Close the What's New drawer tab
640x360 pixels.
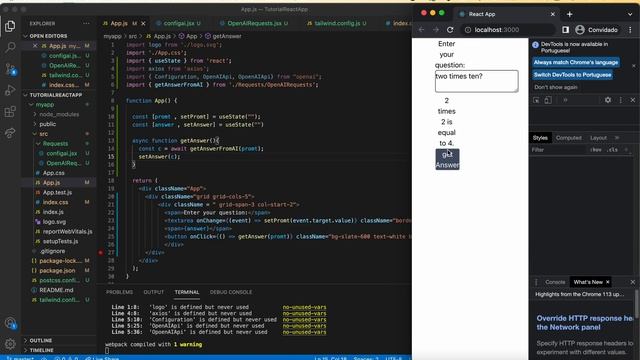pyautogui.click(x=608, y=282)
